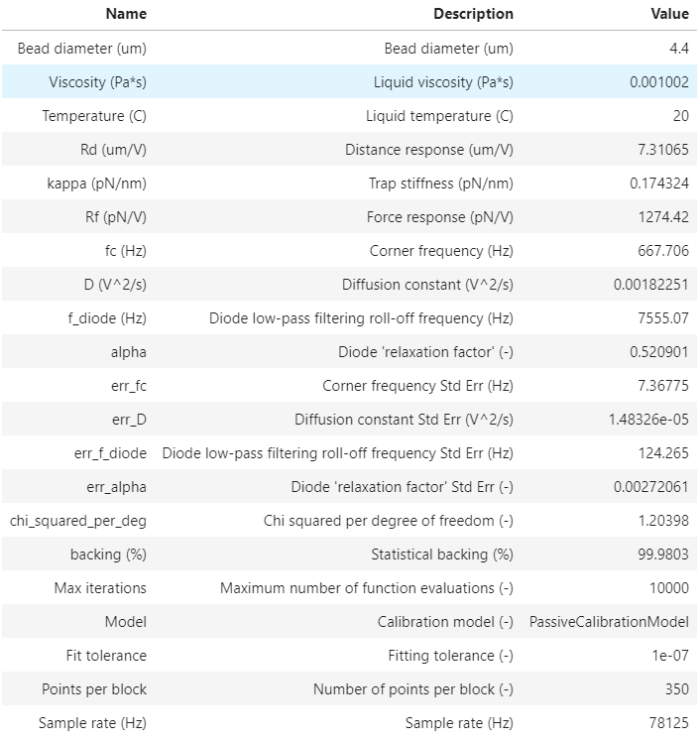This screenshot has height=741, width=700.
Task: Click the f_diode value 7555.07
Action: tap(663, 318)
